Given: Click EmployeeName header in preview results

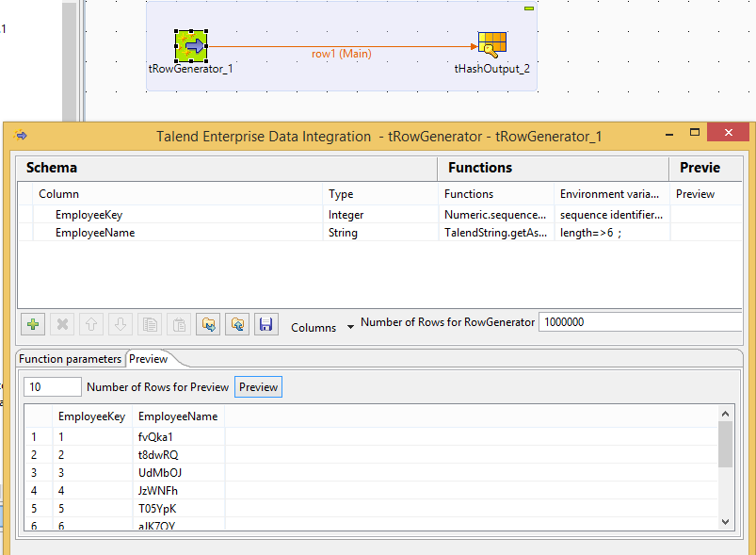Looking at the screenshot, I should 178,416.
